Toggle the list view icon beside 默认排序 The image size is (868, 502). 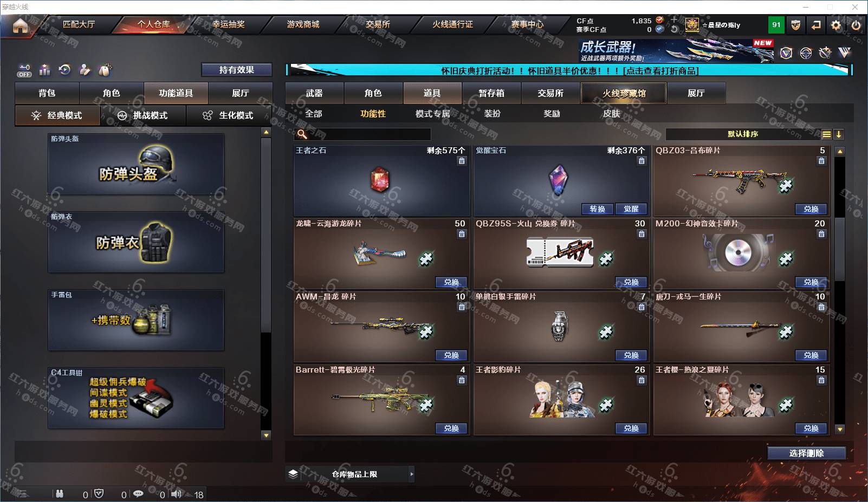pos(826,134)
